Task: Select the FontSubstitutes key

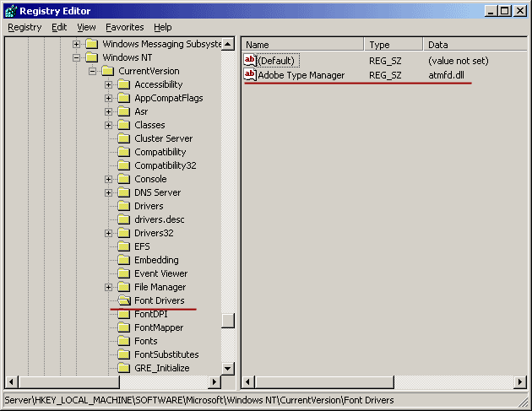Action: click(166, 354)
